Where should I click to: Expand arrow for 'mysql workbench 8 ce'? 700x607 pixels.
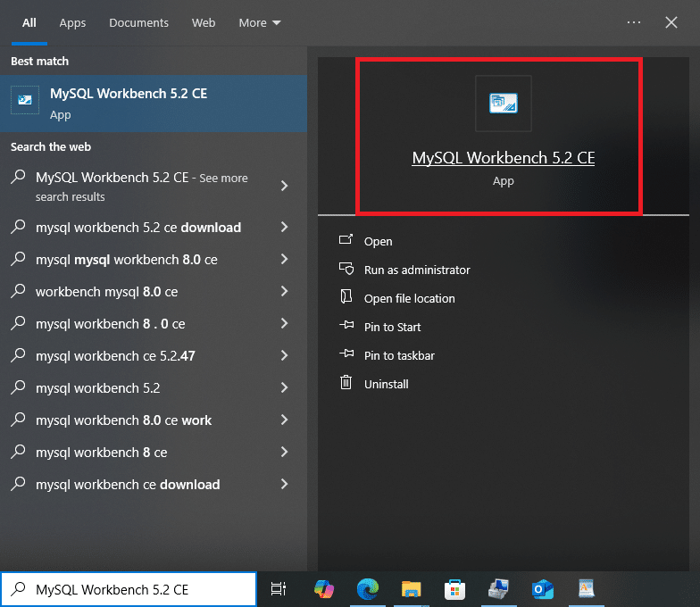[x=284, y=452]
